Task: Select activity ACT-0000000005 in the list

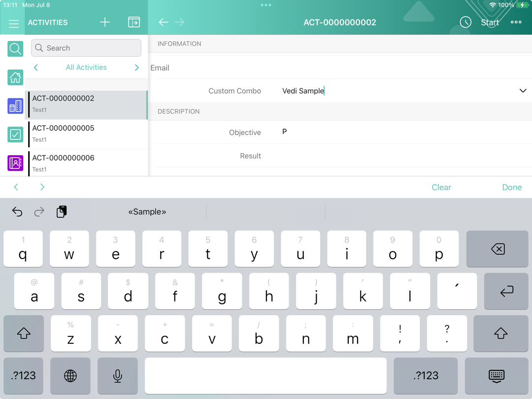Action: tap(87, 133)
